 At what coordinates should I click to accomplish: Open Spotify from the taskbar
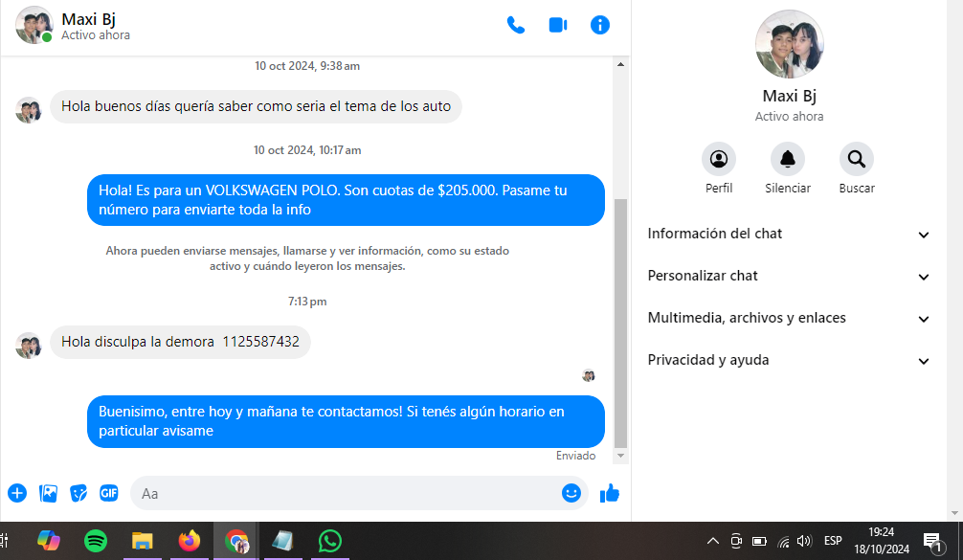click(96, 541)
